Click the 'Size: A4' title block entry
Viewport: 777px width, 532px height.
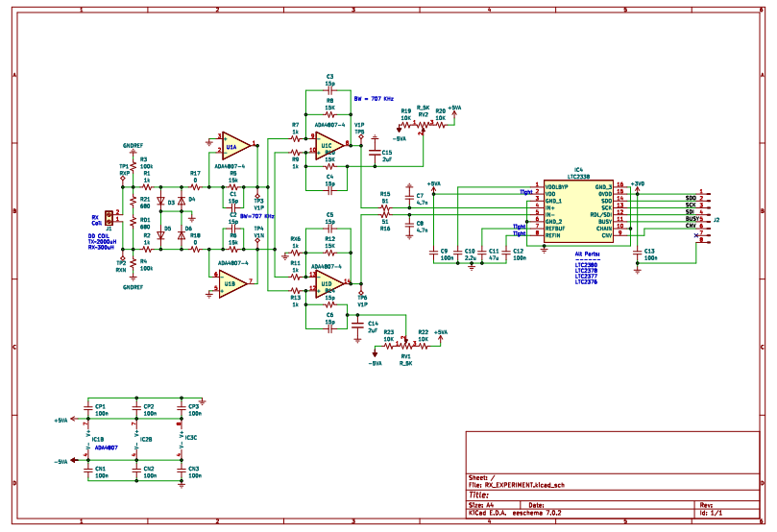pyautogui.click(x=481, y=505)
